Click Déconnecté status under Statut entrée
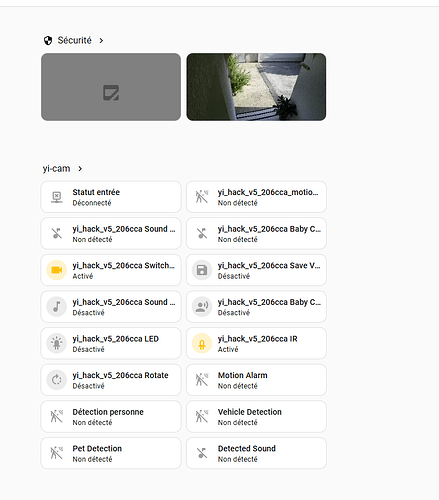 pyautogui.click(x=92, y=203)
